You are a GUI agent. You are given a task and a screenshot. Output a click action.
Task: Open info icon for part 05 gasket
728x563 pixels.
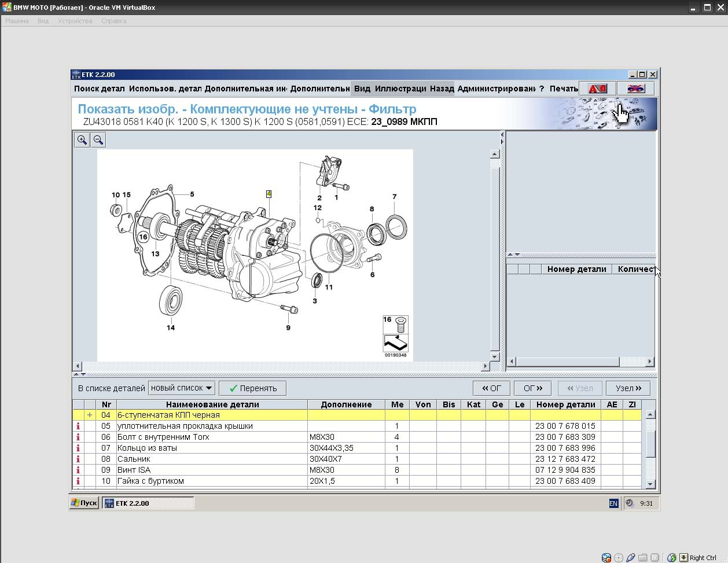(x=78, y=426)
